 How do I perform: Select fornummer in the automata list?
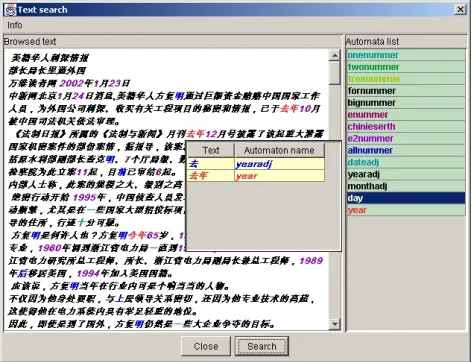[406, 91]
